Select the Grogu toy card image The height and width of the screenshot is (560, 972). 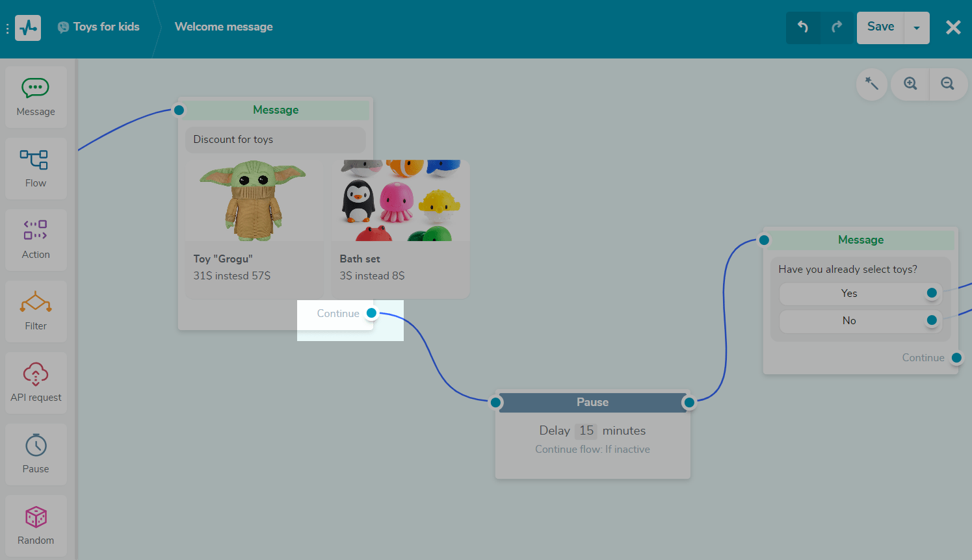tap(254, 200)
